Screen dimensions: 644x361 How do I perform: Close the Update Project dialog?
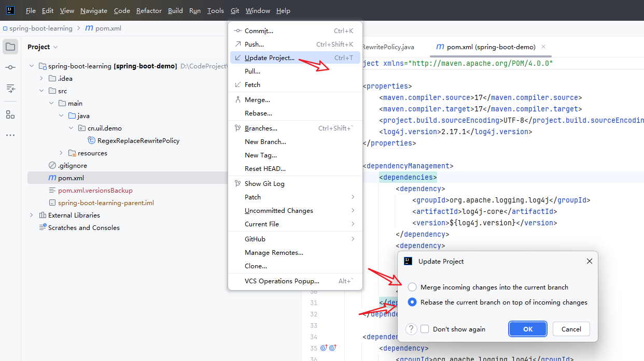coord(589,261)
